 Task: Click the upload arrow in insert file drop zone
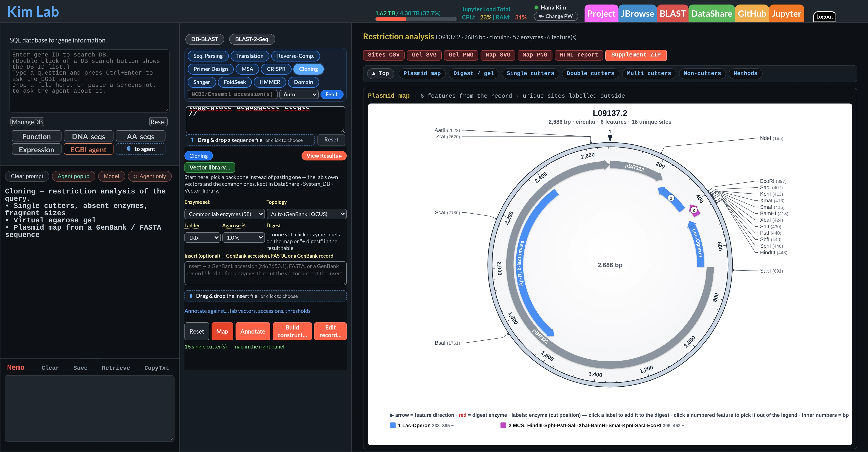(x=191, y=296)
